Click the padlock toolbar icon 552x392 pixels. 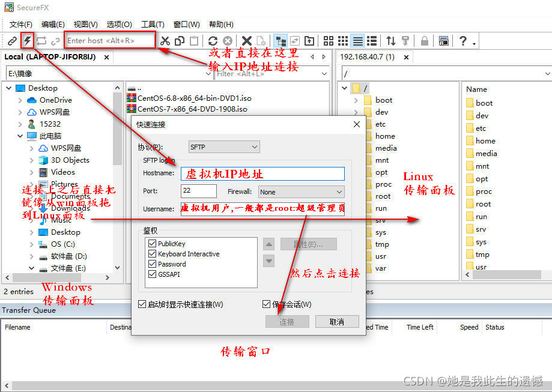coord(425,41)
